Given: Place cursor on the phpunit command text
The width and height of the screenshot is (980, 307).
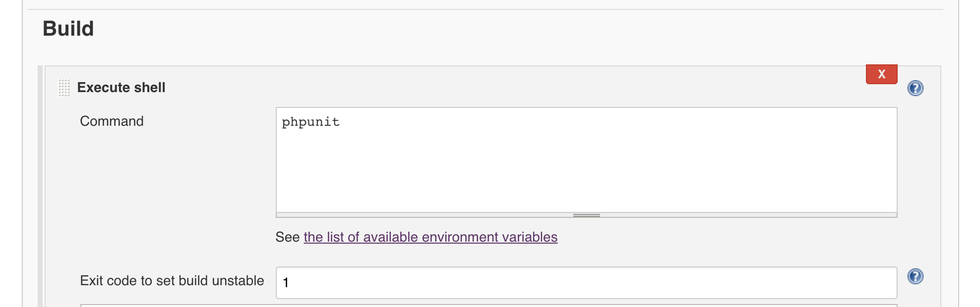Looking at the screenshot, I should (311, 122).
